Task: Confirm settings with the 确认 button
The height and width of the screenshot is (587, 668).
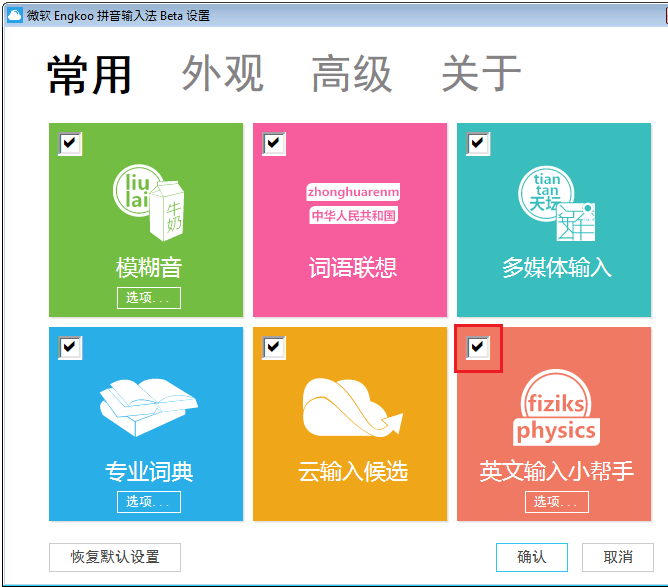Action: (x=531, y=557)
